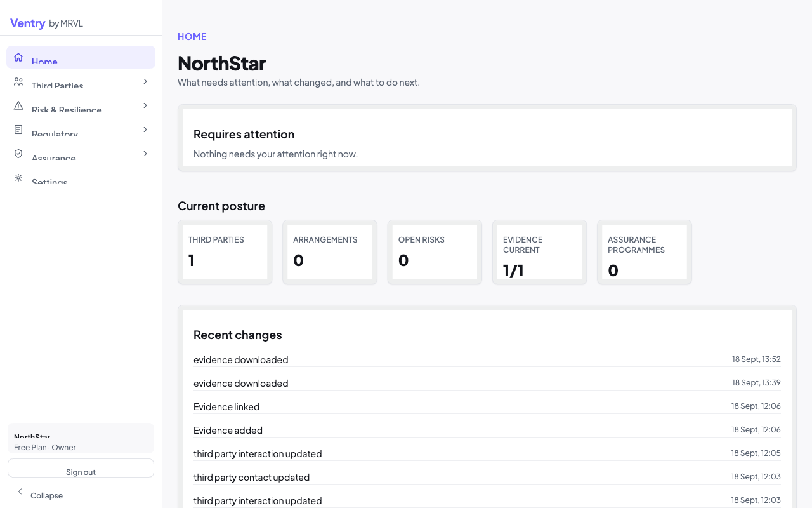Click the NorthStar page title

tap(221, 63)
